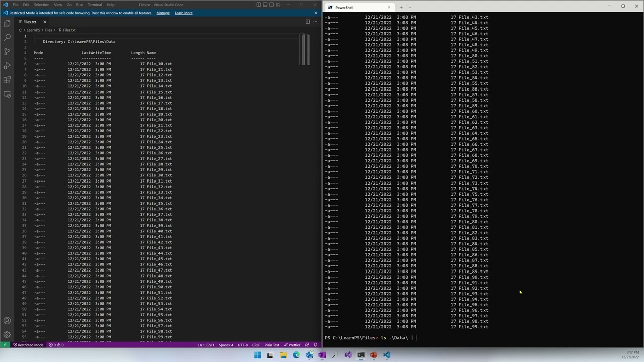Open the Manage gear icon
The height and width of the screenshot is (362, 644).
pos(7,334)
